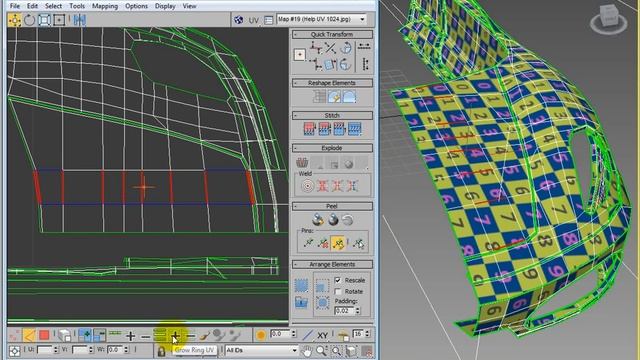This screenshot has height=360, width=640.
Task: Open the Map #19 texture dropdown
Action: click(322, 19)
